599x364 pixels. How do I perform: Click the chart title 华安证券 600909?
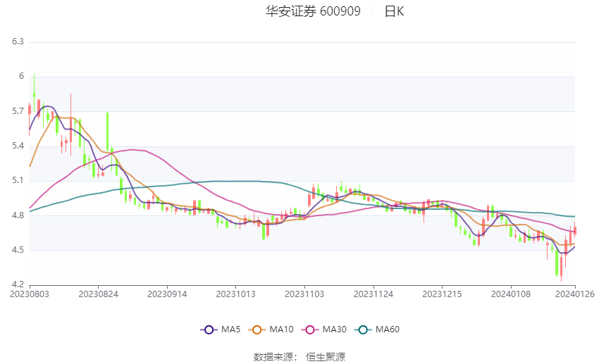click(313, 11)
